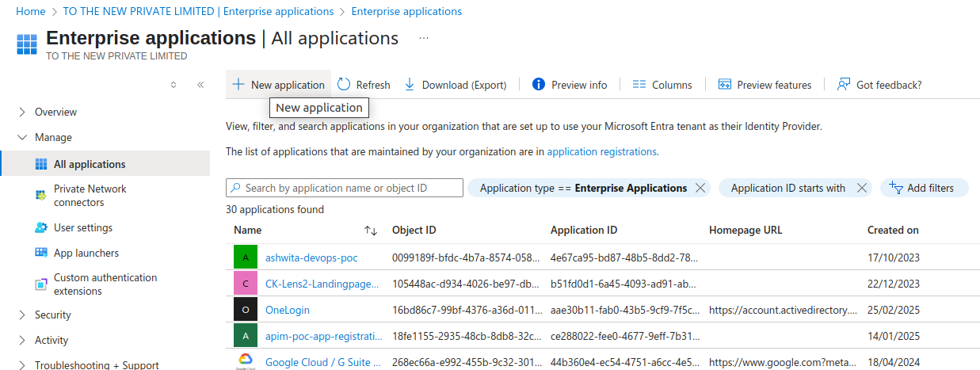Click the Download (Export) arrow icon
This screenshot has width=980, height=370.
click(410, 85)
